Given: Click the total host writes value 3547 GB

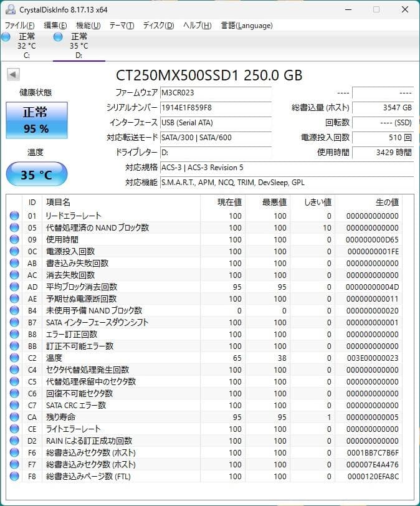Looking at the screenshot, I should coord(383,107).
